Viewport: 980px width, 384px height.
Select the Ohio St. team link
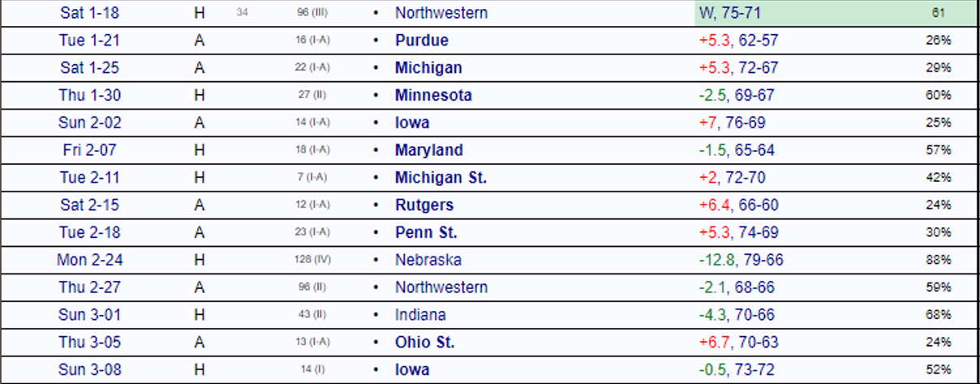424,343
